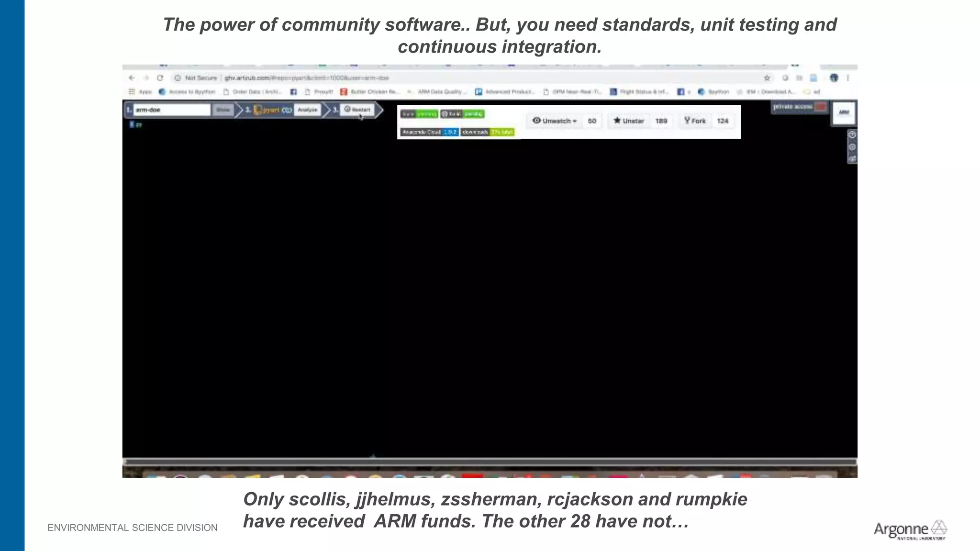
Task: Open the Chrome profile avatar
Action: [x=834, y=78]
